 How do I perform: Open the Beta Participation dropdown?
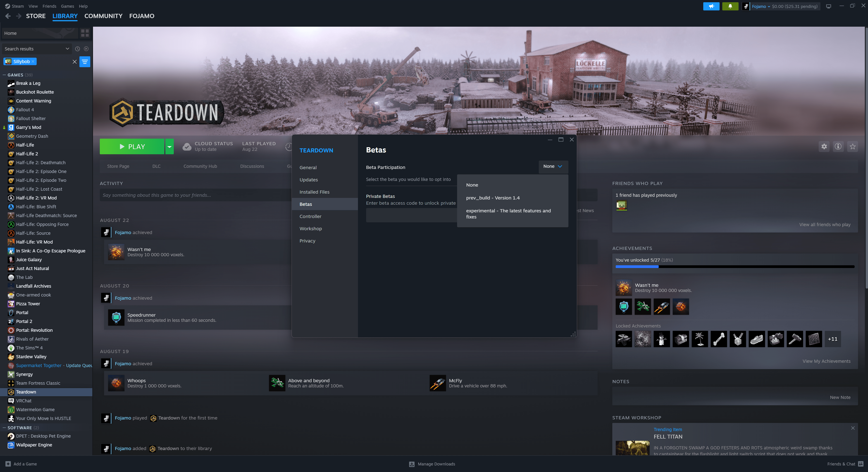point(553,166)
